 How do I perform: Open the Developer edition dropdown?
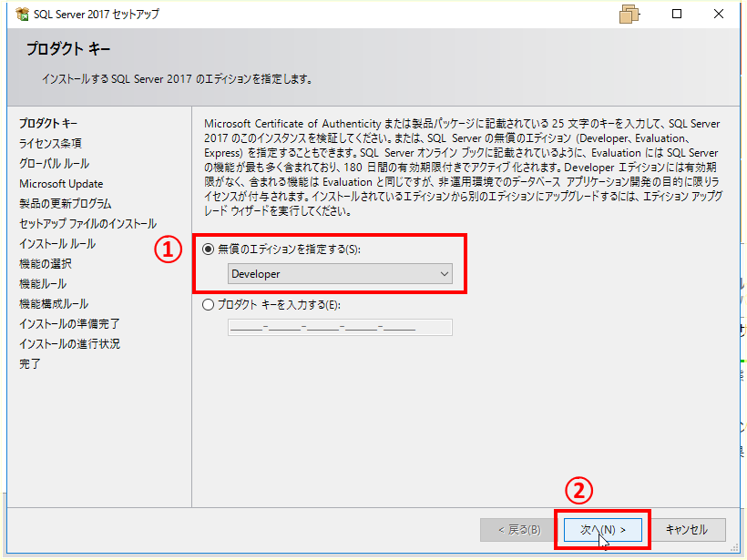coord(340,274)
